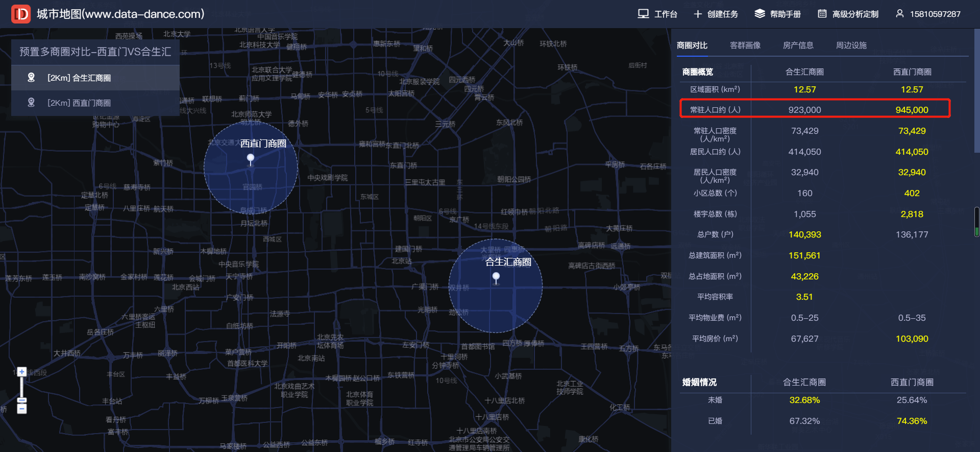This screenshot has height=452, width=980.
Task: Click the orange D logo icon
Action: [21, 14]
